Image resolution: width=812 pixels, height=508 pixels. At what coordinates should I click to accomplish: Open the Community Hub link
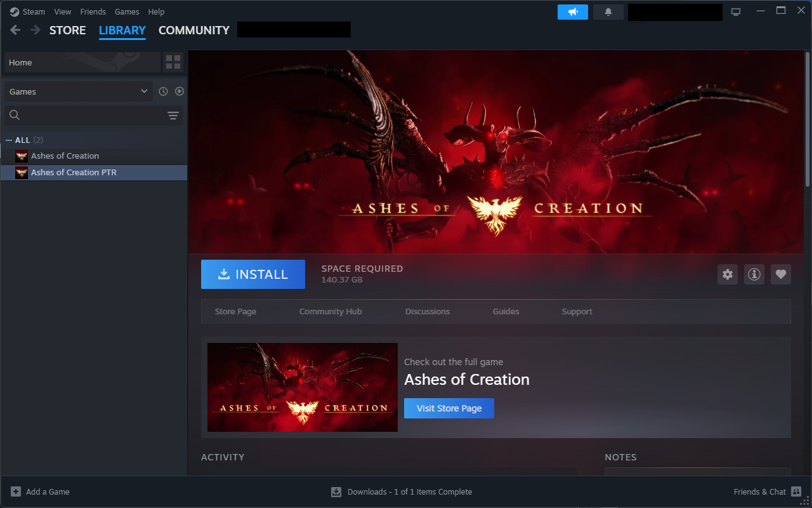tap(331, 312)
